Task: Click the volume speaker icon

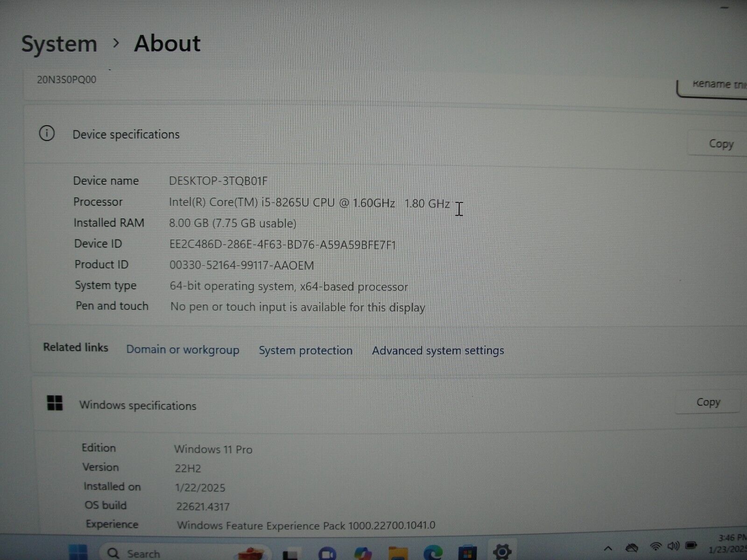Action: (x=673, y=546)
